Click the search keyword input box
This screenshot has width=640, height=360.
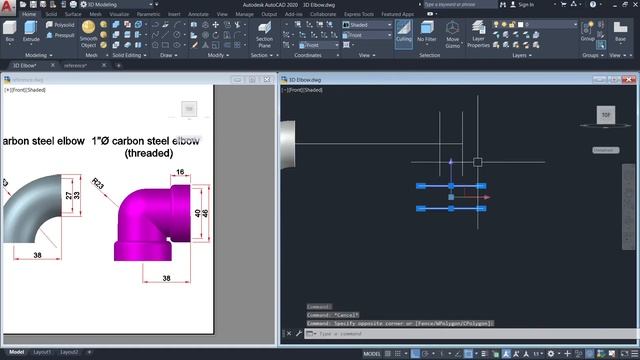pos(460,4)
